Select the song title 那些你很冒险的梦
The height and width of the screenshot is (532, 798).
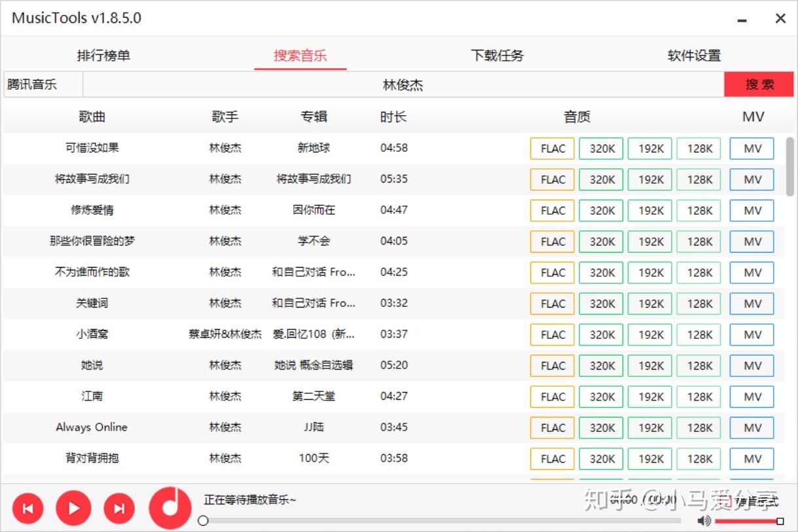pyautogui.click(x=92, y=241)
